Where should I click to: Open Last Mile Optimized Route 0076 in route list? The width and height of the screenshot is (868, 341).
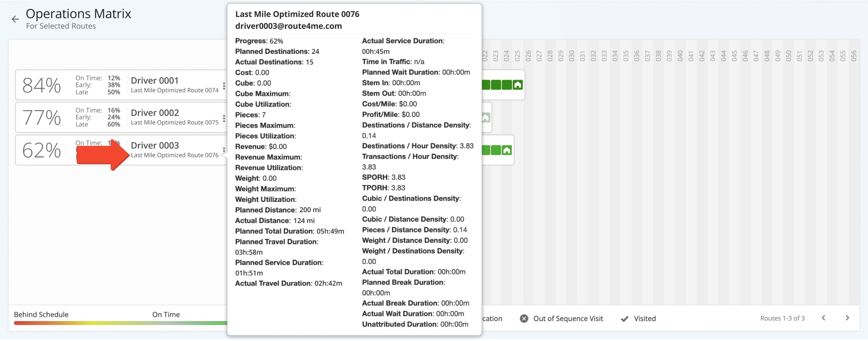175,155
